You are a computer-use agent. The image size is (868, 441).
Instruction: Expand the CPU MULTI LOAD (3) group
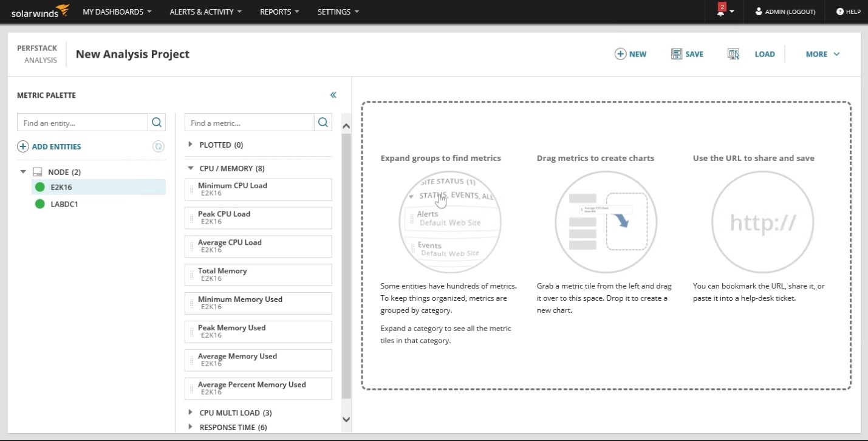pos(191,412)
